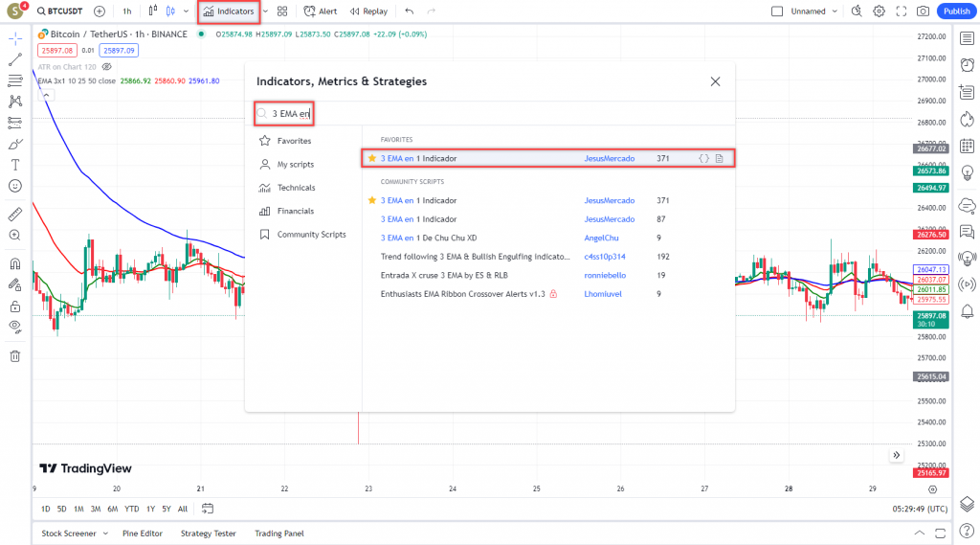Create a new Alert
The height and width of the screenshot is (545, 980).
pos(320,11)
